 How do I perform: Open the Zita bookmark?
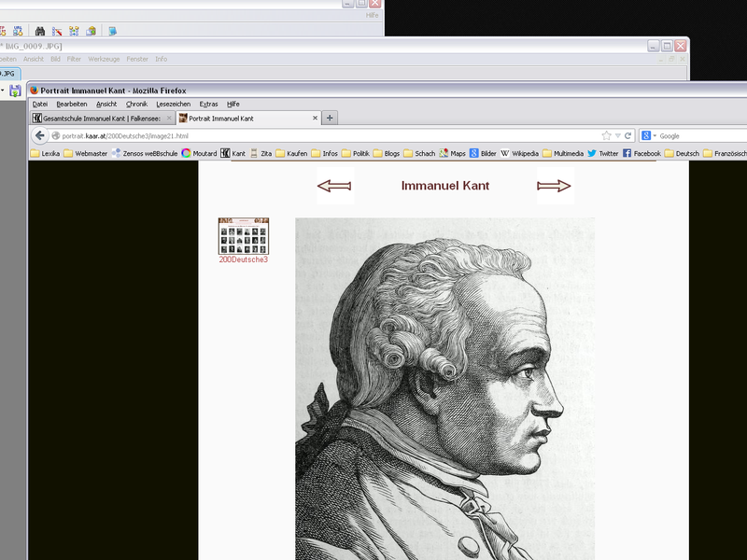[261, 153]
